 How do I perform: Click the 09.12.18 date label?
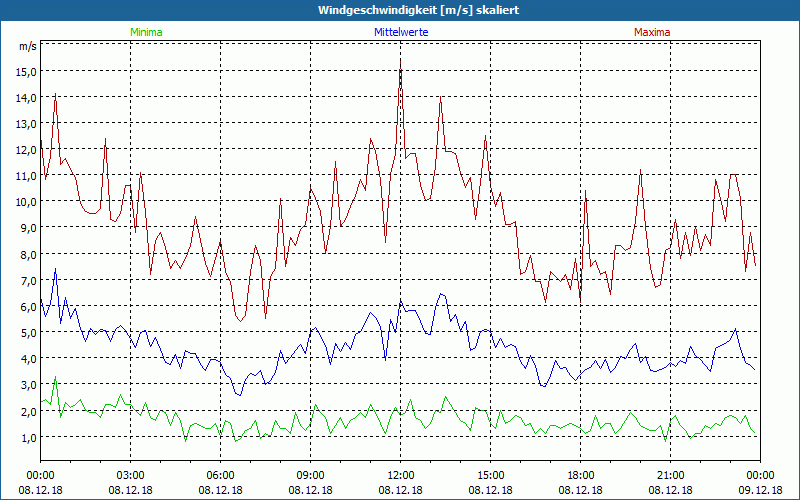[760, 490]
